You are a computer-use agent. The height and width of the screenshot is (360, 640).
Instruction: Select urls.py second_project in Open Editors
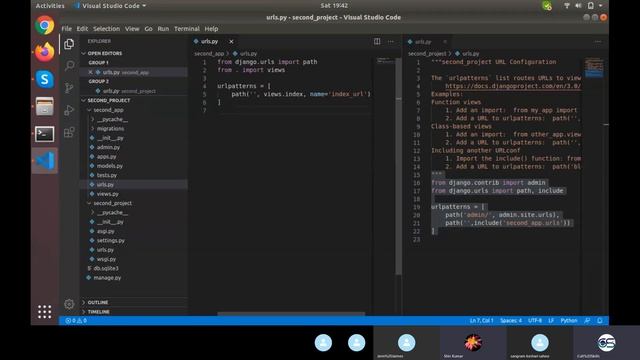[x=129, y=91]
